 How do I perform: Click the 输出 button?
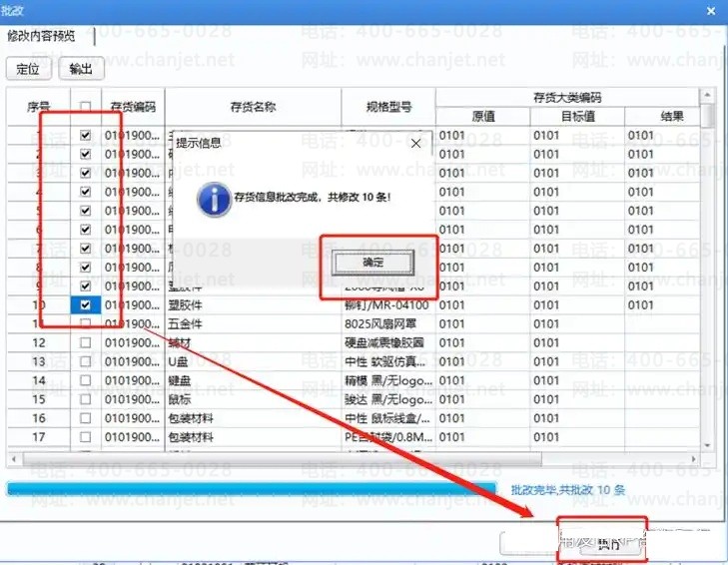pyautogui.click(x=81, y=69)
